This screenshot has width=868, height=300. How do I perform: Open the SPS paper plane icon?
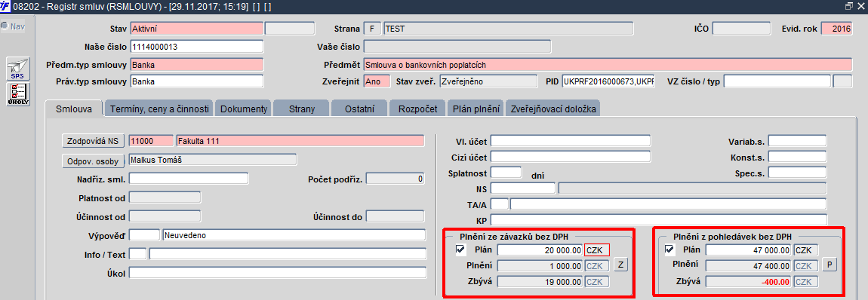click(17, 69)
